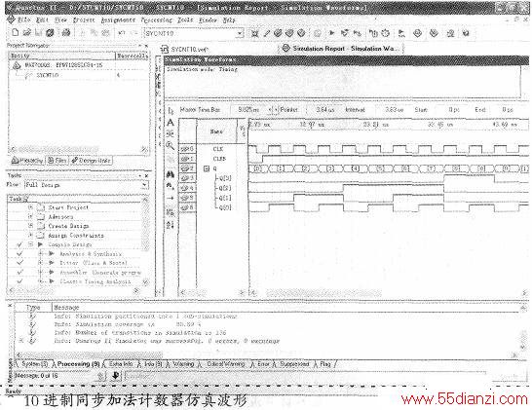Expand the Start Project task node
This screenshot has width=532, height=410.
[30, 206]
